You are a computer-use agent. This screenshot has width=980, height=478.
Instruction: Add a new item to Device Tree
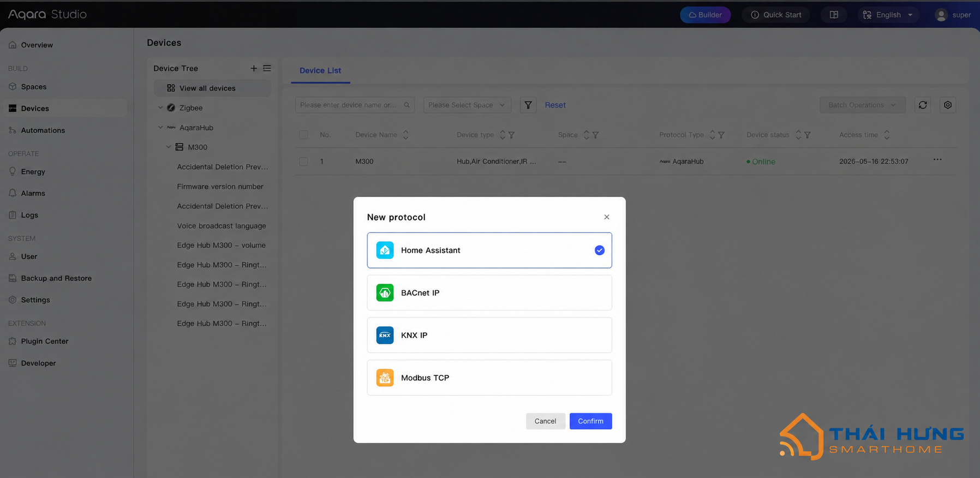[254, 68]
